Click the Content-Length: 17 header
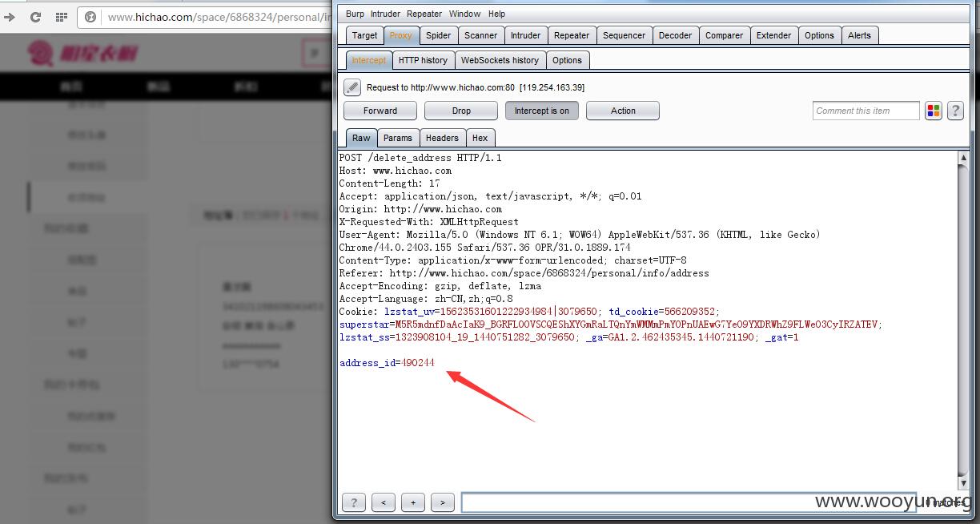The image size is (980, 524). coord(389,183)
